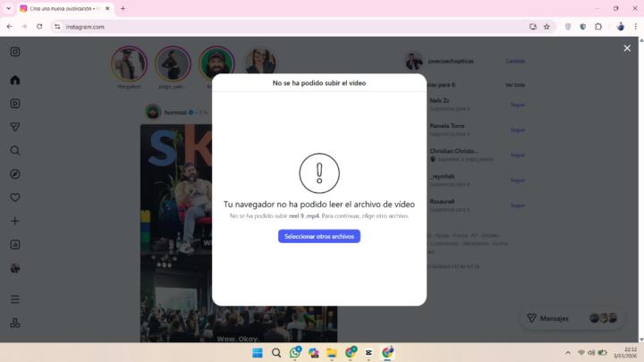Open the search magnifier in sidebar
Screen dimensions: 644x362
coord(15,151)
